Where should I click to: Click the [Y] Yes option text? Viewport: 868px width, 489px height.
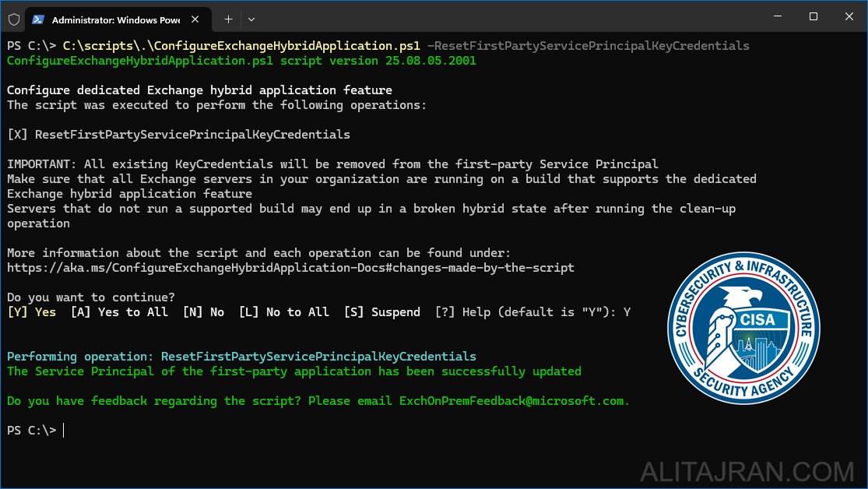pos(32,312)
